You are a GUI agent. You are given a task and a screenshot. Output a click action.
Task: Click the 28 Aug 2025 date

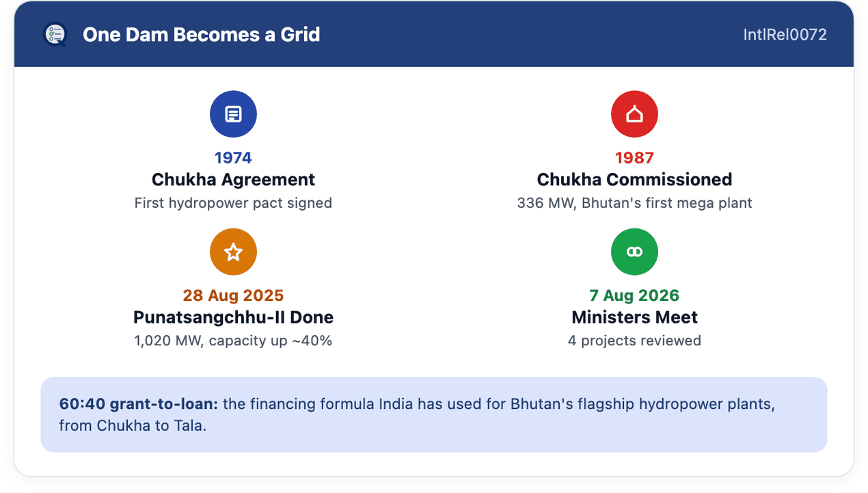click(233, 295)
